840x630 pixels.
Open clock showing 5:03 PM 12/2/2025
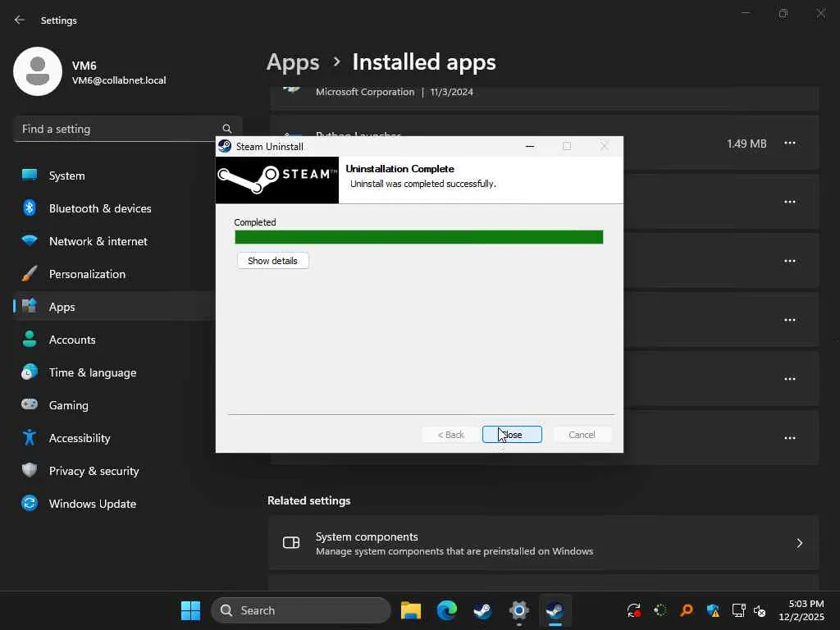pyautogui.click(x=801, y=610)
